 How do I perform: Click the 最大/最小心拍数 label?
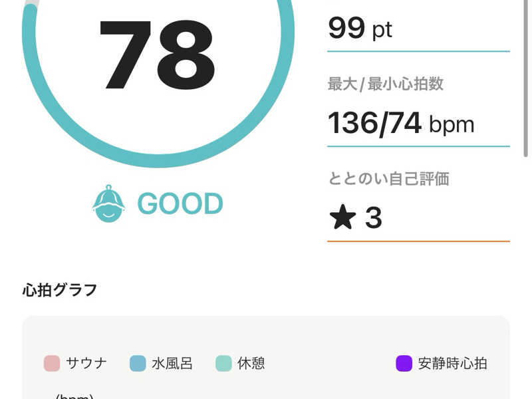(x=386, y=84)
